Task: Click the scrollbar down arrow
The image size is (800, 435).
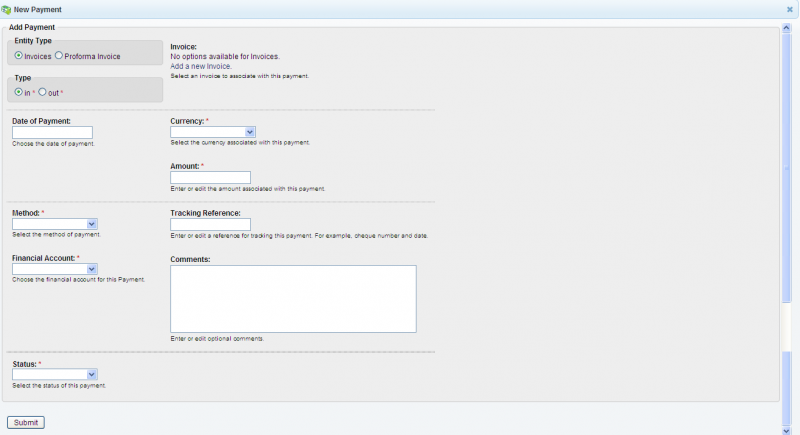Action: click(x=786, y=430)
